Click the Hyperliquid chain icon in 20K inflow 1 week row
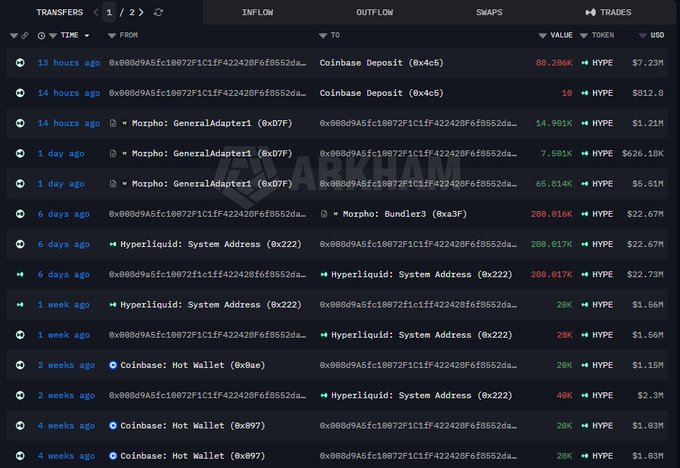 tap(20, 305)
